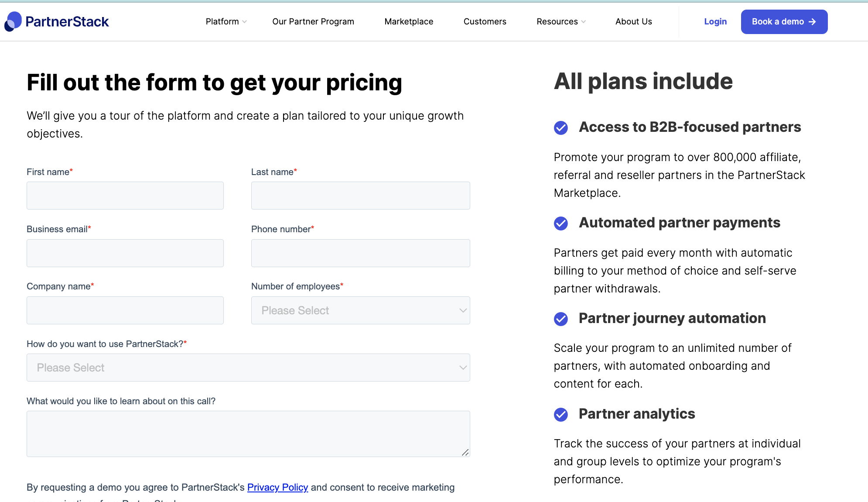Click the PartnerStack logo
Image resolution: width=868 pixels, height=502 pixels.
pos(57,21)
